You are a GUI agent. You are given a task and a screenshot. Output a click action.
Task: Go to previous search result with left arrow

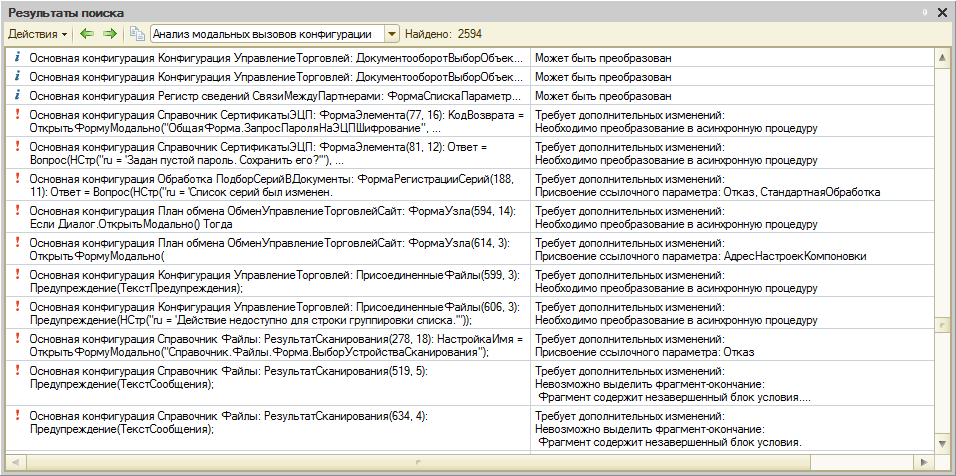pos(87,34)
